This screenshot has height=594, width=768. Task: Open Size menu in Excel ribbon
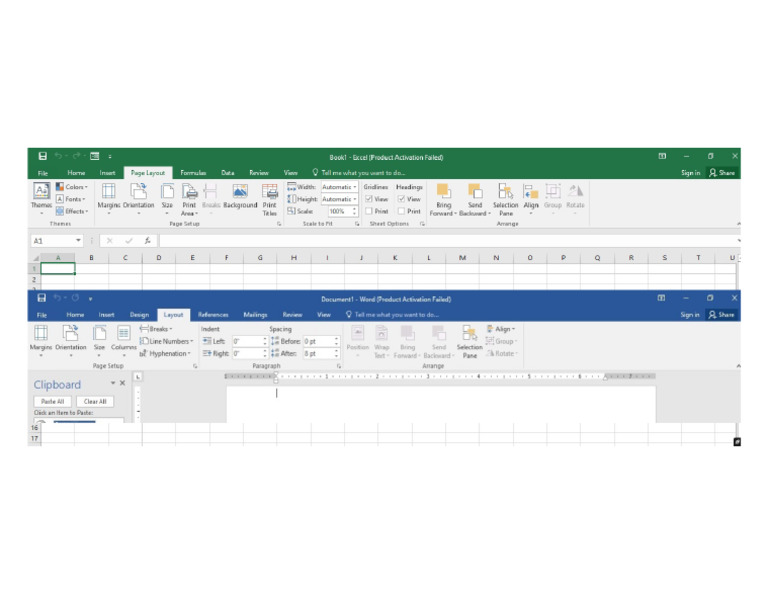coord(167,198)
